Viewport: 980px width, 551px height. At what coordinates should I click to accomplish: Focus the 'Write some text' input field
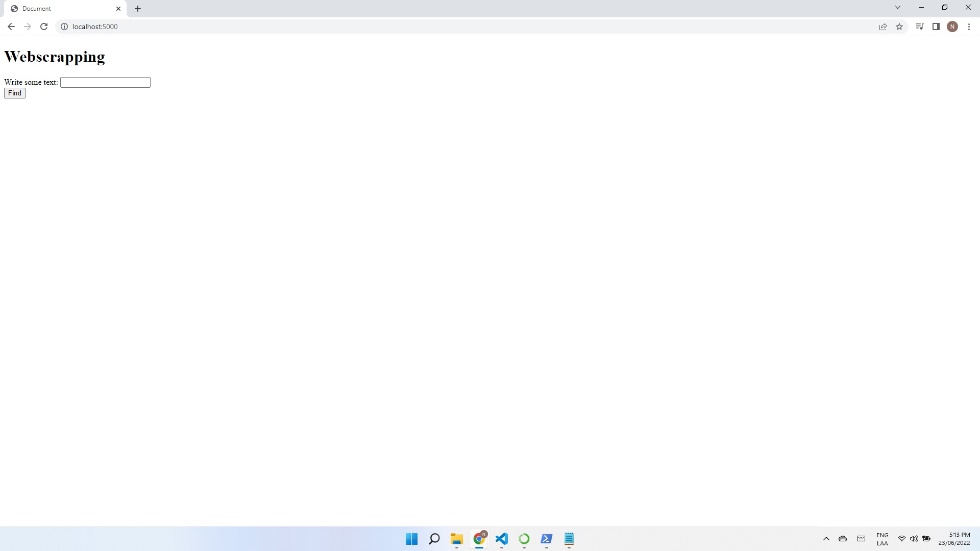(x=105, y=82)
